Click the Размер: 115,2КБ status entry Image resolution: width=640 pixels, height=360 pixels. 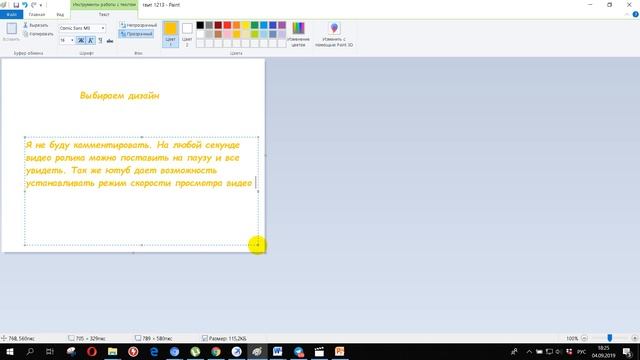[224, 338]
